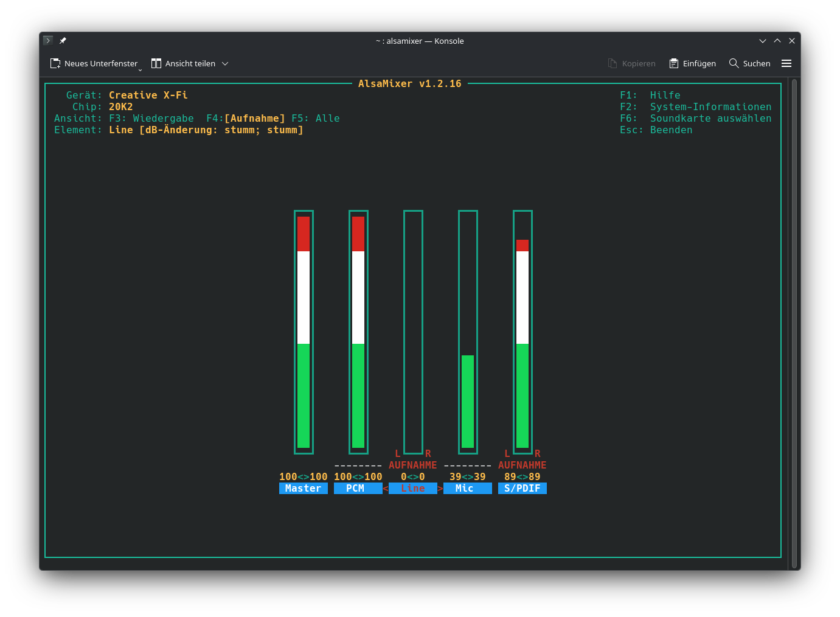The image size is (840, 617).
Task: Close the Konsole window
Action: [792, 41]
